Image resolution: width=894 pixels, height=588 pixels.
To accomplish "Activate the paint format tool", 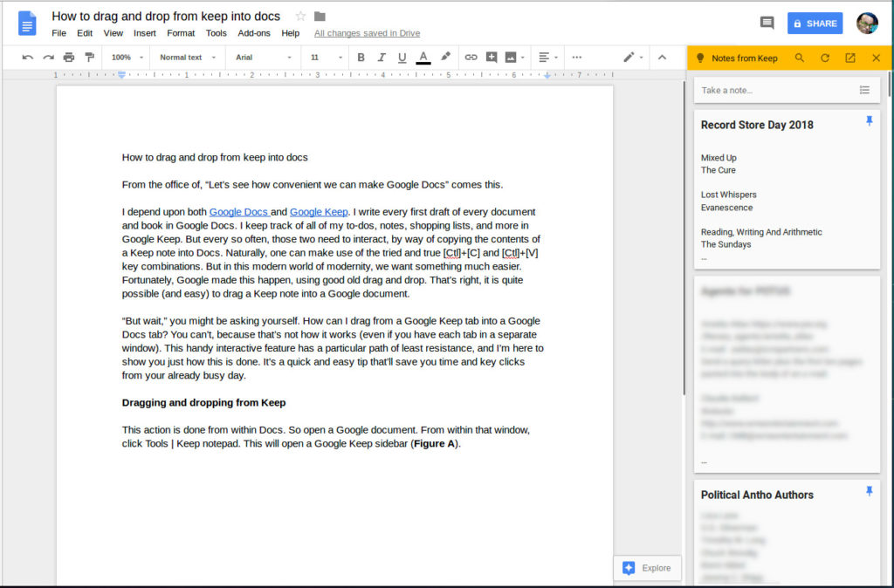I will coord(91,56).
